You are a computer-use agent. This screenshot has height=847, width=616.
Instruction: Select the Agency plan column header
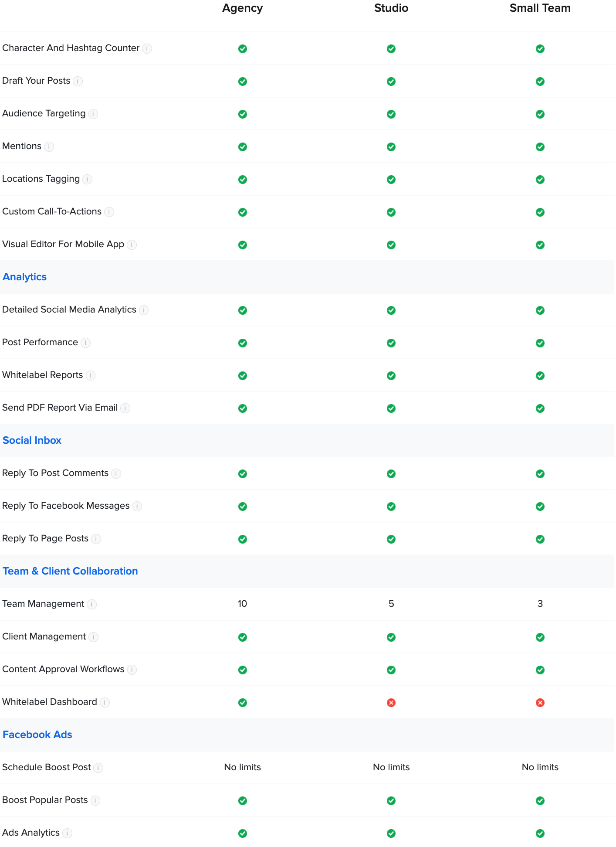click(243, 8)
